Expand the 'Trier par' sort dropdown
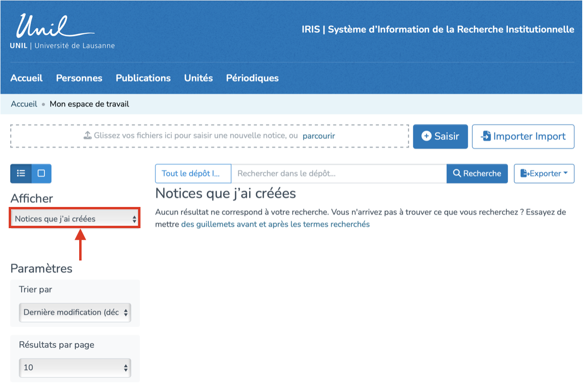 (75, 313)
